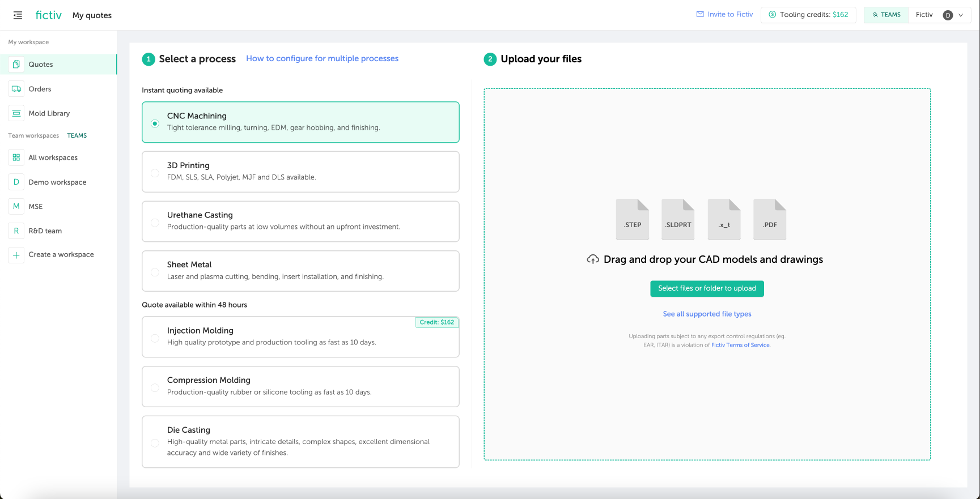Select the Sheet Metal process option

(155, 272)
